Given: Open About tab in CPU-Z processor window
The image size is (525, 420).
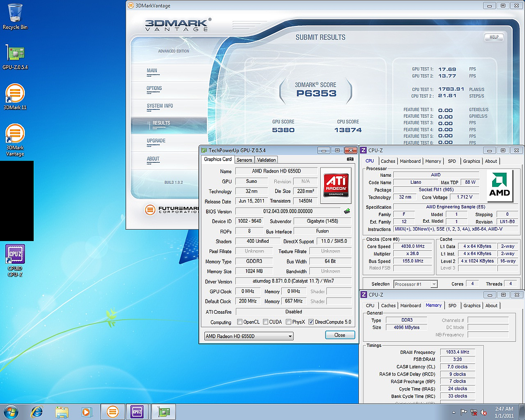Looking at the screenshot, I should 491,161.
